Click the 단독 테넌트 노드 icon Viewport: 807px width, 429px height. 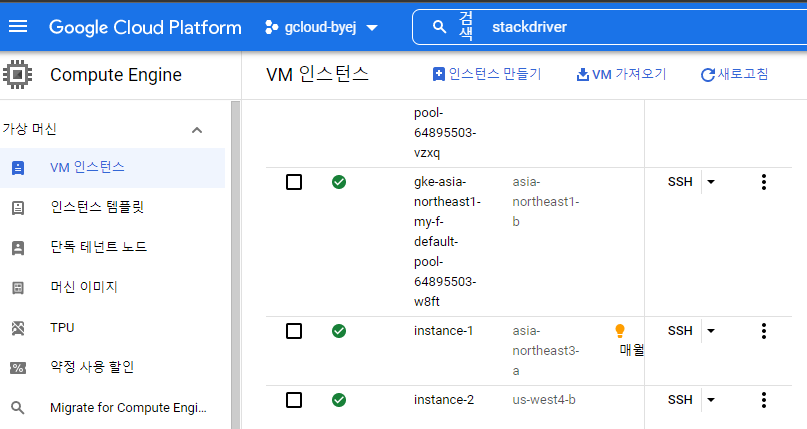[18, 247]
